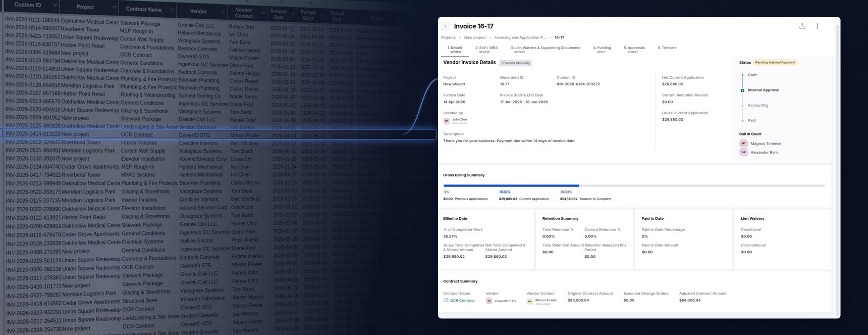The width and height of the screenshot is (868, 335).
Task: Open the OCR Contract link in Contract Summary
Action: pos(462,301)
